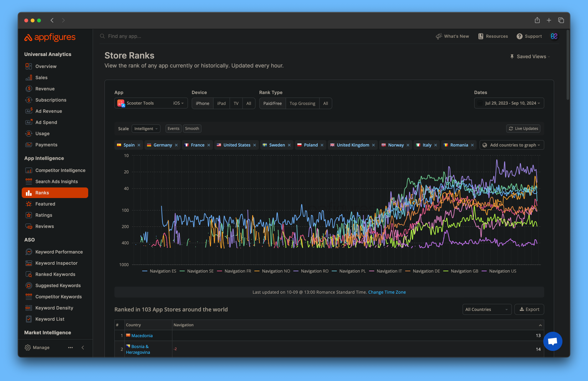This screenshot has height=381, width=588.
Task: Switch Device to iPad
Action: click(x=221, y=103)
